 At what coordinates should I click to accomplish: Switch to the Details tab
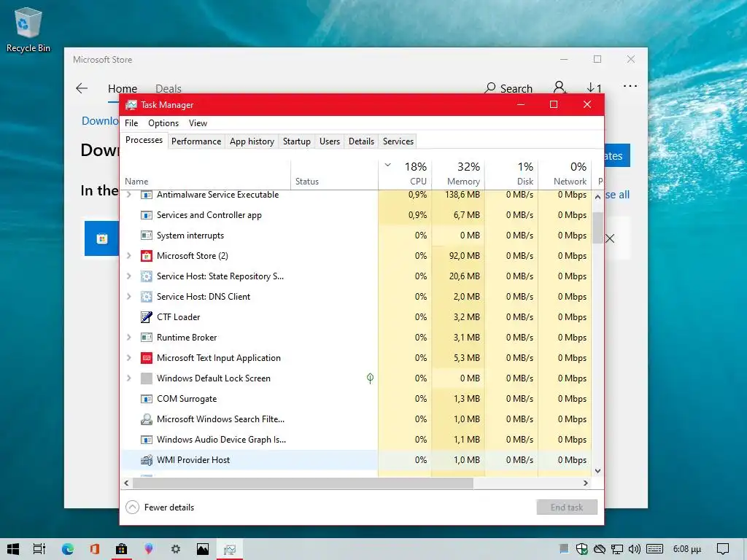(361, 141)
